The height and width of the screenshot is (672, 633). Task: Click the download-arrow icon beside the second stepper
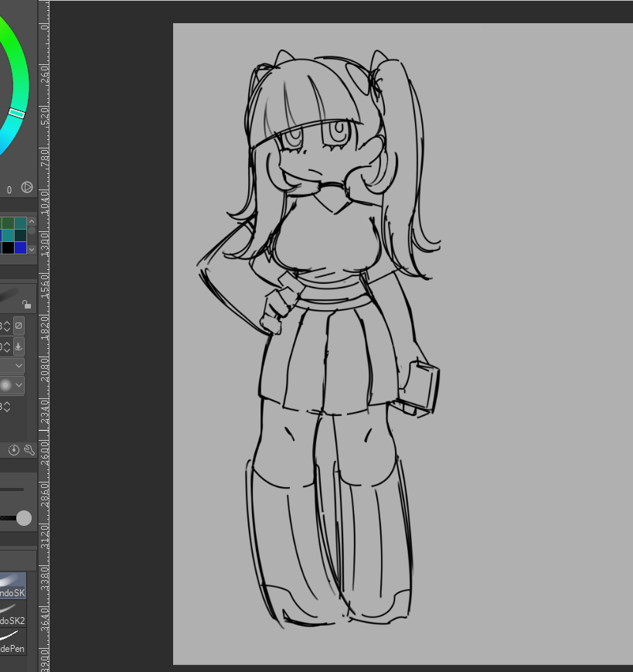click(x=19, y=346)
